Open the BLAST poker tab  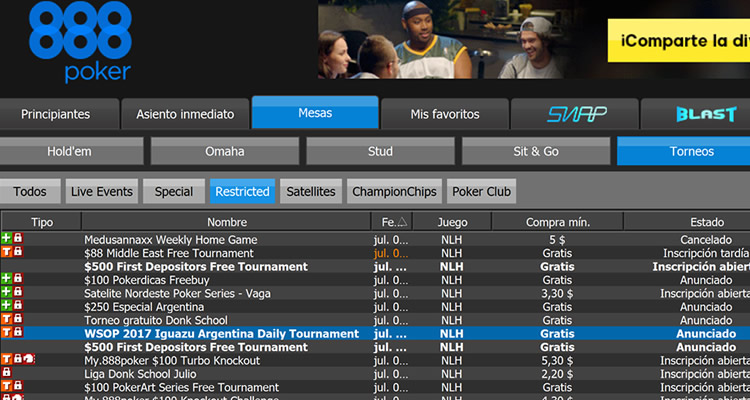(695, 114)
